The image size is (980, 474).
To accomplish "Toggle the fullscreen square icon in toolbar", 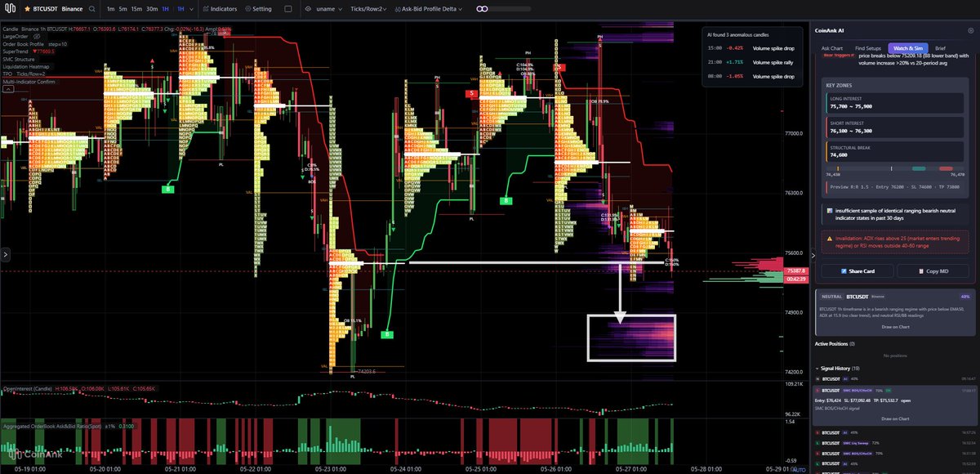I will coord(287,9).
